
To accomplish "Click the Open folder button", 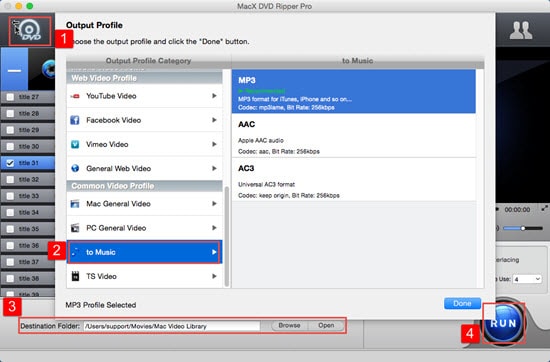I will [x=326, y=326].
